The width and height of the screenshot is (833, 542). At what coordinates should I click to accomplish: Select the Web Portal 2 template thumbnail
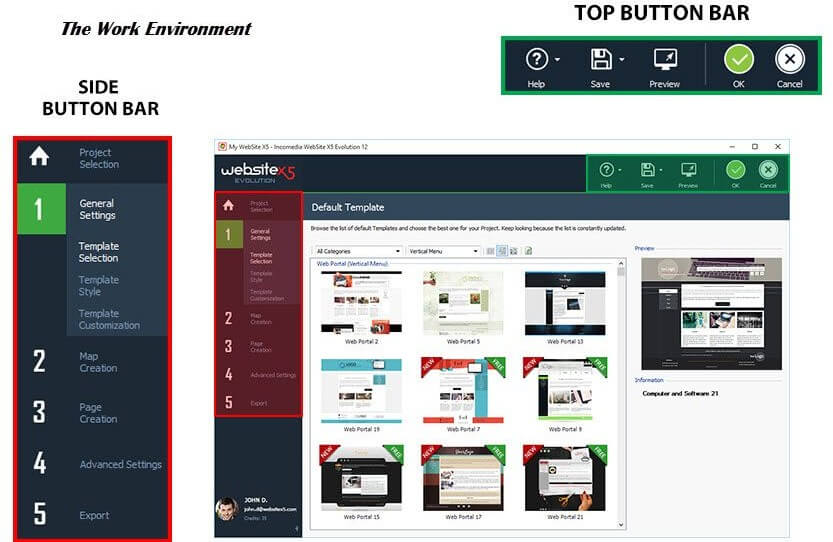(x=361, y=302)
